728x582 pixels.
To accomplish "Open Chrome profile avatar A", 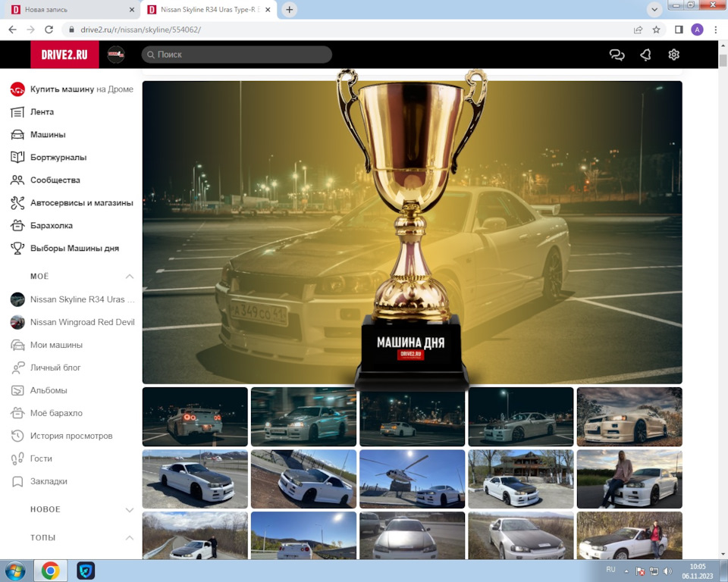I will coord(697,30).
